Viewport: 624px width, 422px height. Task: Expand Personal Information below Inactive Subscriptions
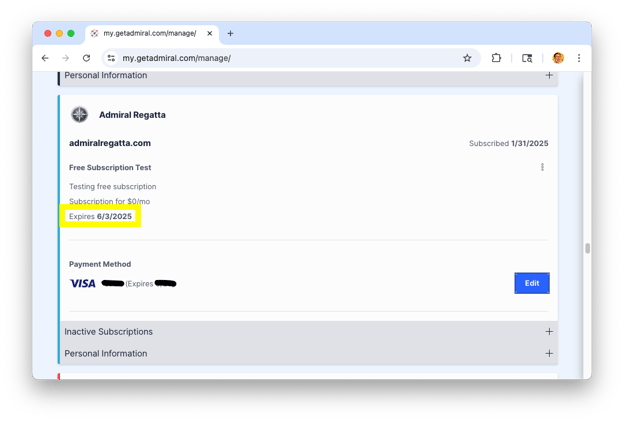coord(308,354)
